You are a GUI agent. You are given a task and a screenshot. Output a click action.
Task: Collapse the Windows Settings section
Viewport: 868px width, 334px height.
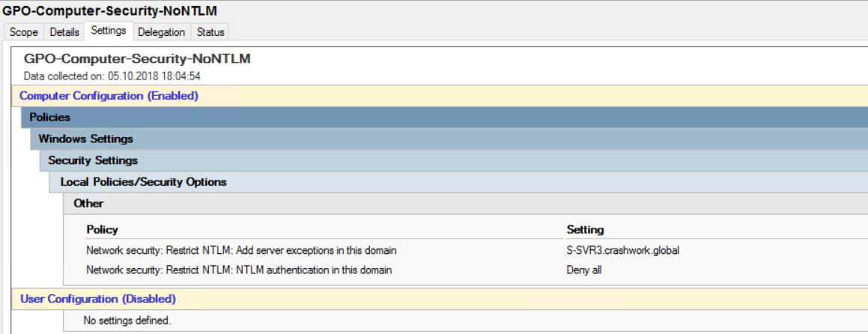86,139
